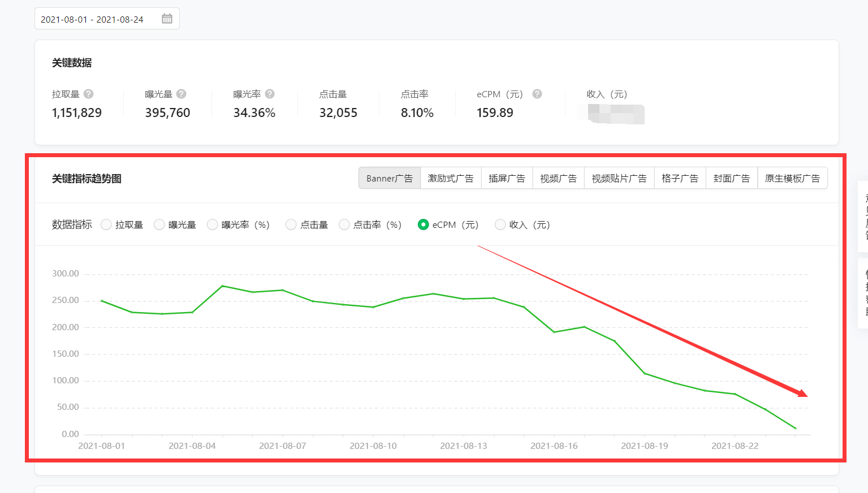Choose 收入 (元) radio option
The image size is (868, 493).
point(500,224)
